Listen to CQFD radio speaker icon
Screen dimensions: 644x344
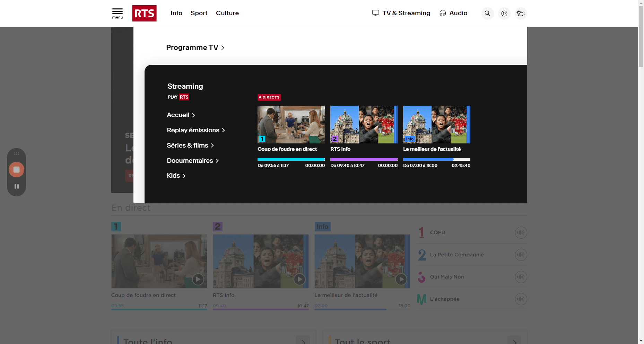pos(521,232)
